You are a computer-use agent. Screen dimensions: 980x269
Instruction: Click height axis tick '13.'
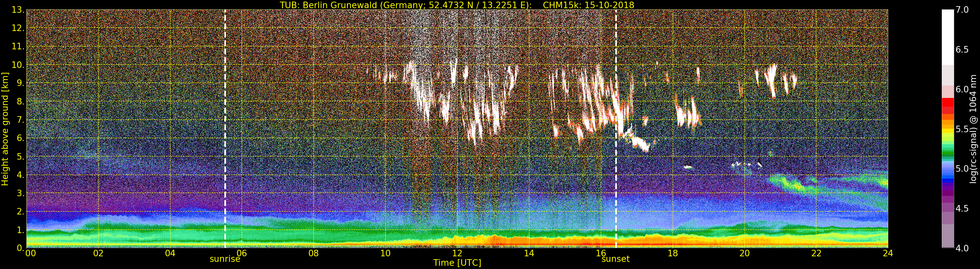coord(18,10)
